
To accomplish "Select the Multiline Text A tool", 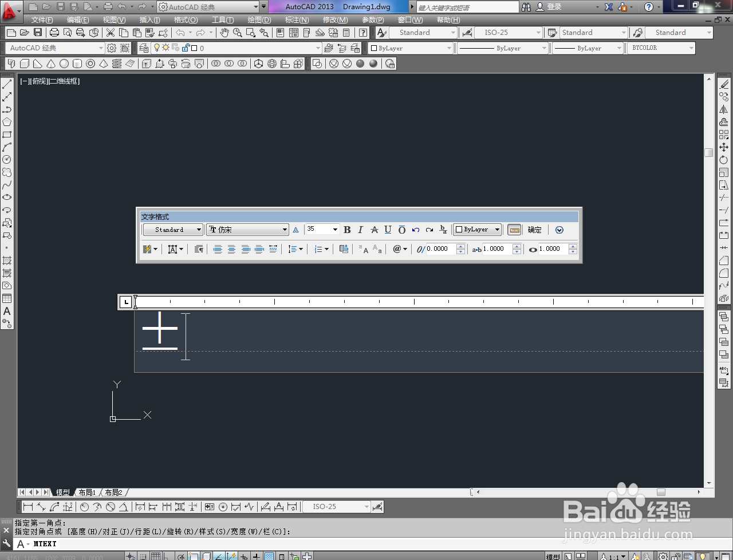I will [x=7, y=311].
